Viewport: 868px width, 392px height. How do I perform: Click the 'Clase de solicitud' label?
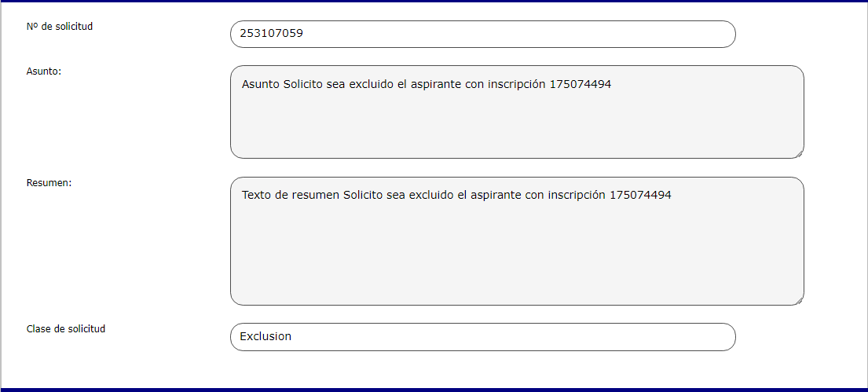coord(66,329)
